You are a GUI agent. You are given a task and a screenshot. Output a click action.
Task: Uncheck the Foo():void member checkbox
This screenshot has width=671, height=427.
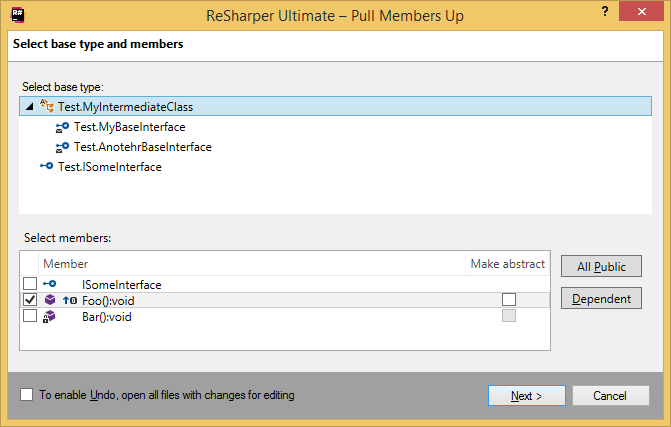click(30, 300)
